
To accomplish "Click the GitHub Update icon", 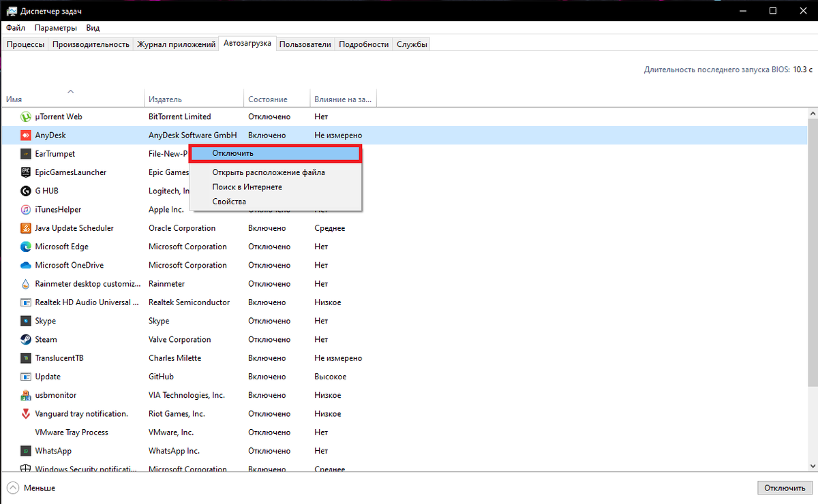I will pos(26,377).
